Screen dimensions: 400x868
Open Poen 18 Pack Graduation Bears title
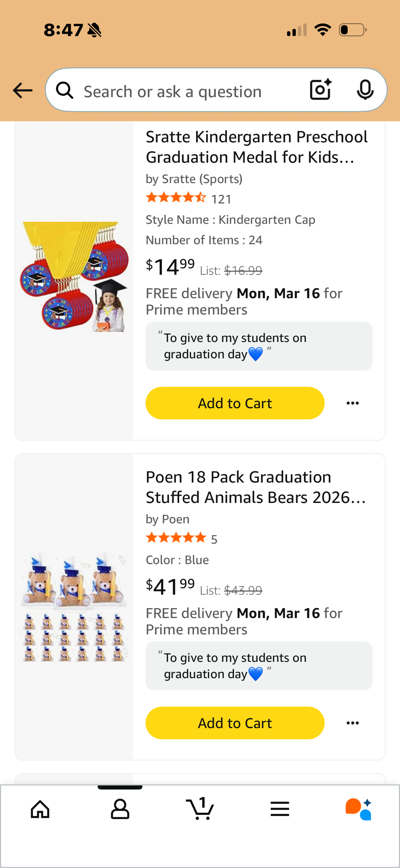coord(256,487)
